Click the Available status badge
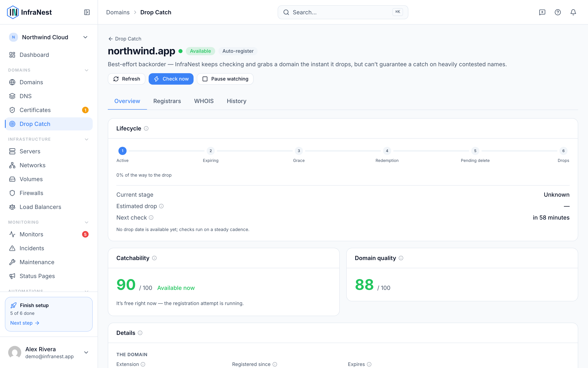 click(x=200, y=51)
